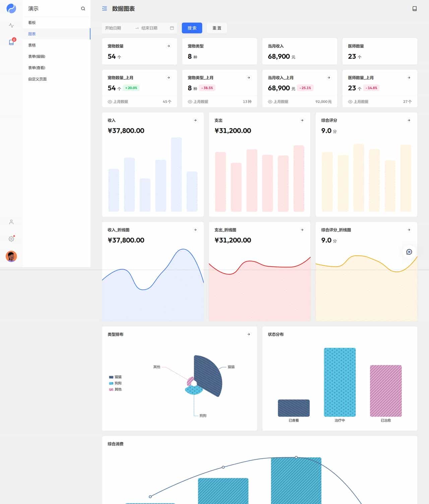Open the document icon with red badge 6

click(x=11, y=41)
